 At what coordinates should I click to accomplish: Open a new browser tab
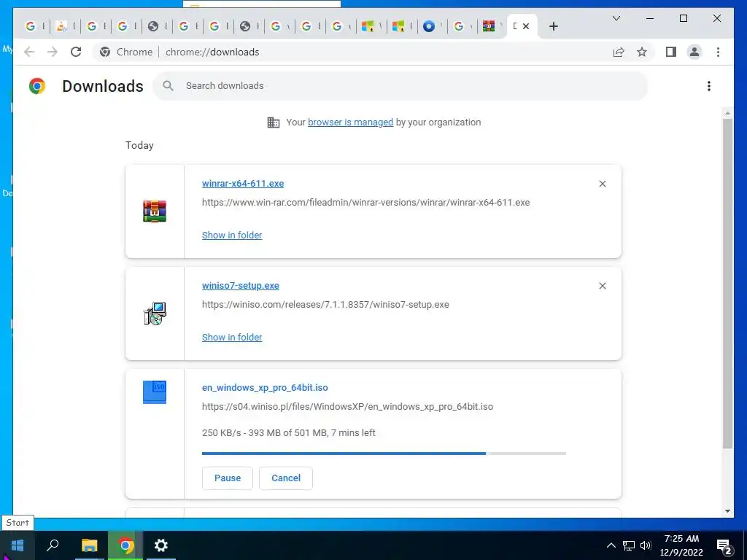coord(553,26)
